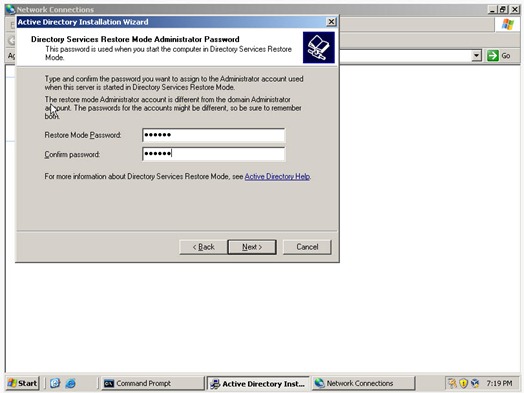The width and height of the screenshot is (524, 393).
Task: Click the Command Prompt icon in taskbar
Action: coord(109,383)
